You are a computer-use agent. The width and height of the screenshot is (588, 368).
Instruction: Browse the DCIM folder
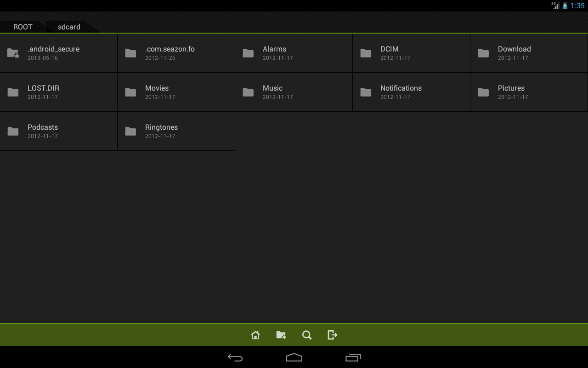(x=411, y=53)
